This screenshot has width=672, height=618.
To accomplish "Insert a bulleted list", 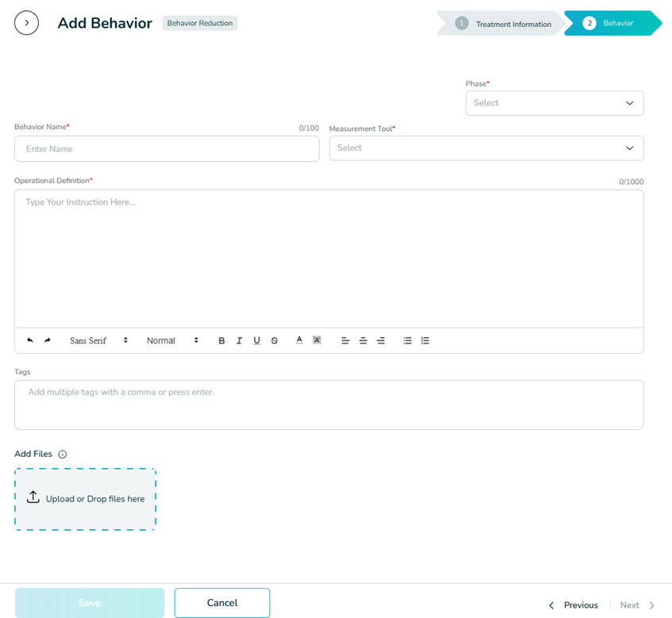I will click(407, 340).
